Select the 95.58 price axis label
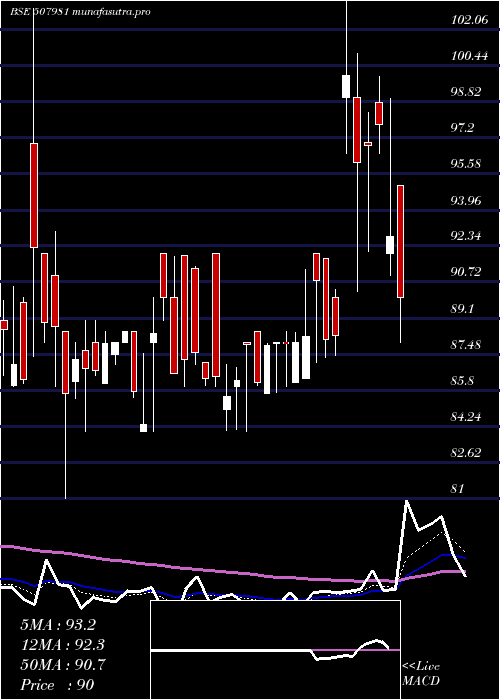 point(466,164)
